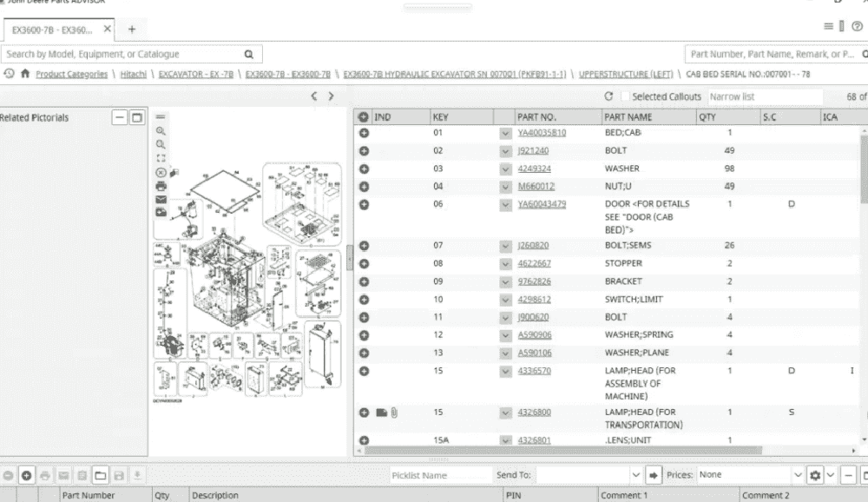This screenshot has height=502, width=868.
Task: Open the hamburger menu at top right
Action: tap(828, 26)
